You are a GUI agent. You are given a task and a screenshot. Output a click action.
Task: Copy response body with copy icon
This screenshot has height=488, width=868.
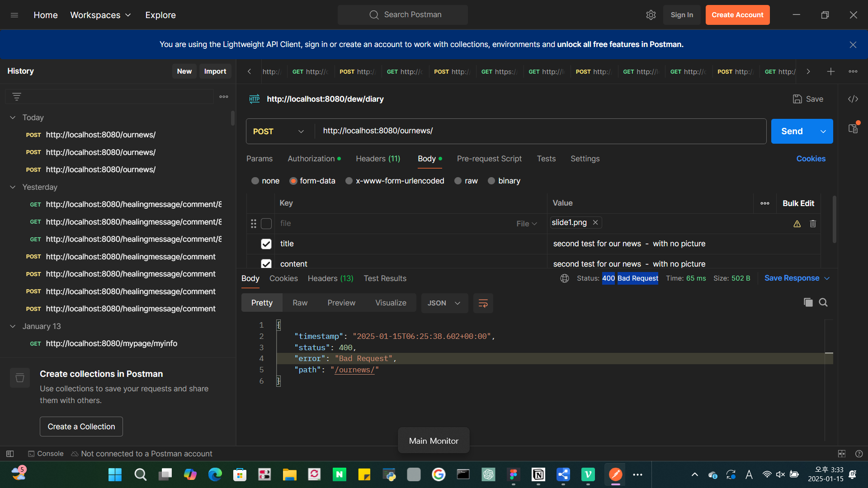[808, 302]
